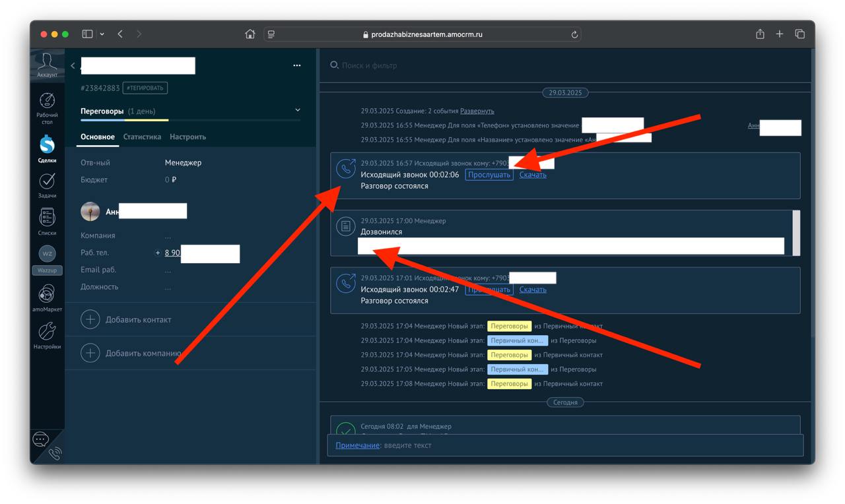Open the deal three-dots menu
Viewport: 845px width, 504px height.
(x=297, y=65)
